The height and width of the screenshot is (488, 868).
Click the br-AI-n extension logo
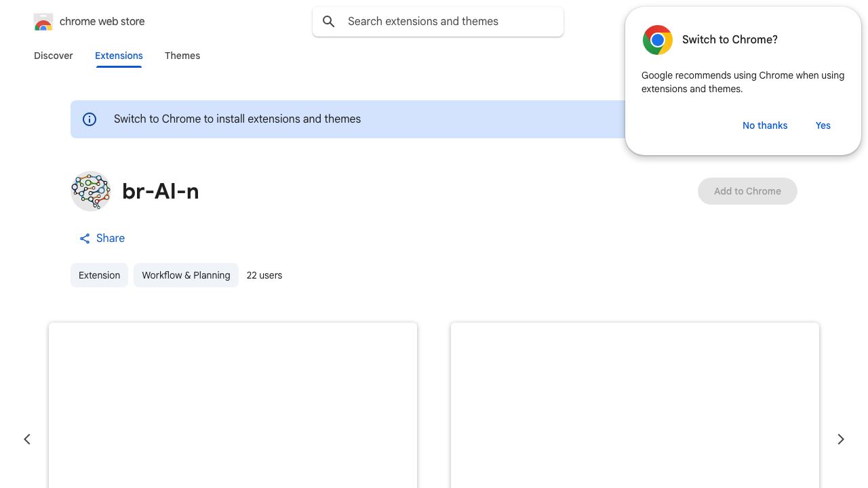tap(91, 191)
